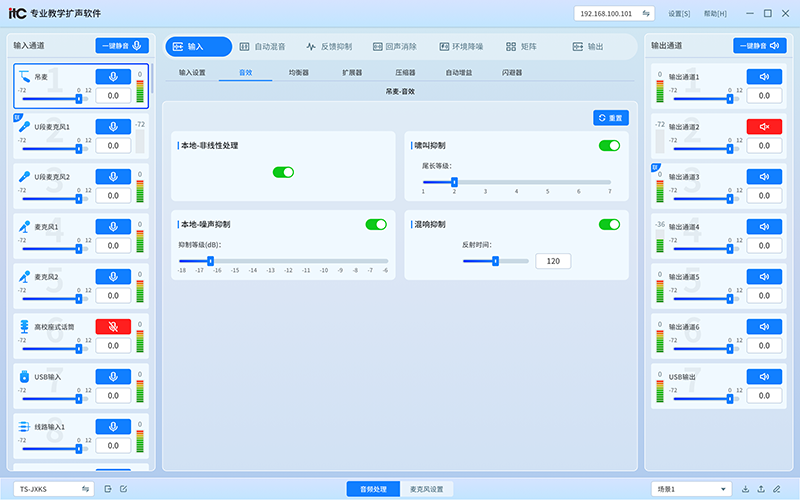This screenshot has height=500, width=800.
Task: Adjust the 反射时间 slider handle
Action: click(x=495, y=261)
